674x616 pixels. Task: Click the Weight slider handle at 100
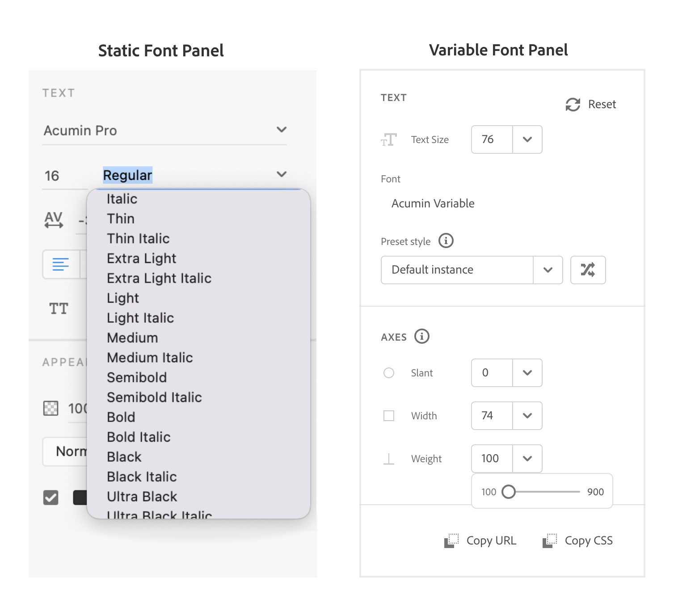508,491
